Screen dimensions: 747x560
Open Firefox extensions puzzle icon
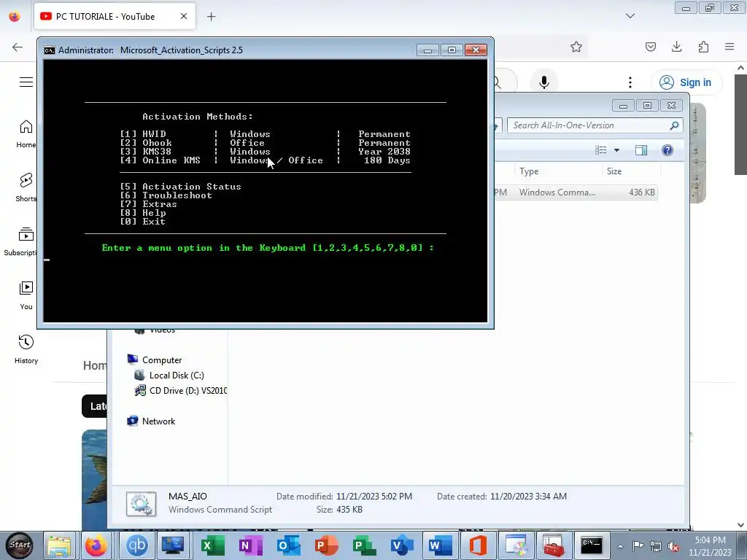point(703,47)
